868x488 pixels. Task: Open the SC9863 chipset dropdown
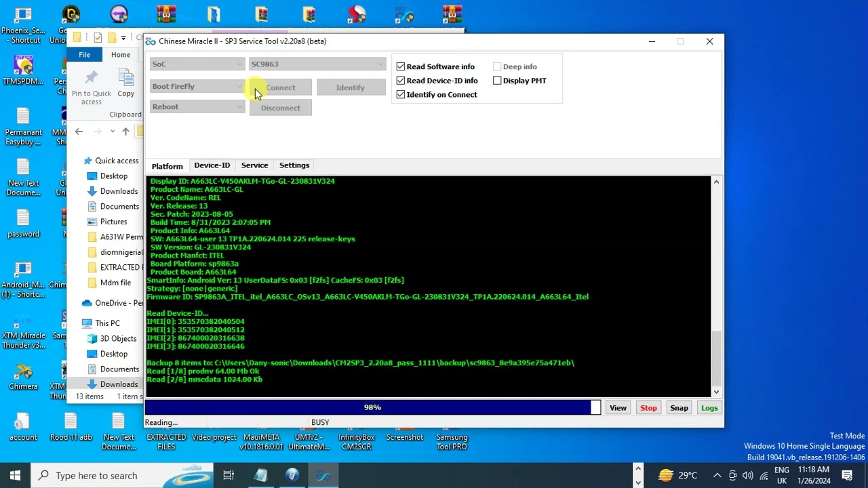[317, 64]
